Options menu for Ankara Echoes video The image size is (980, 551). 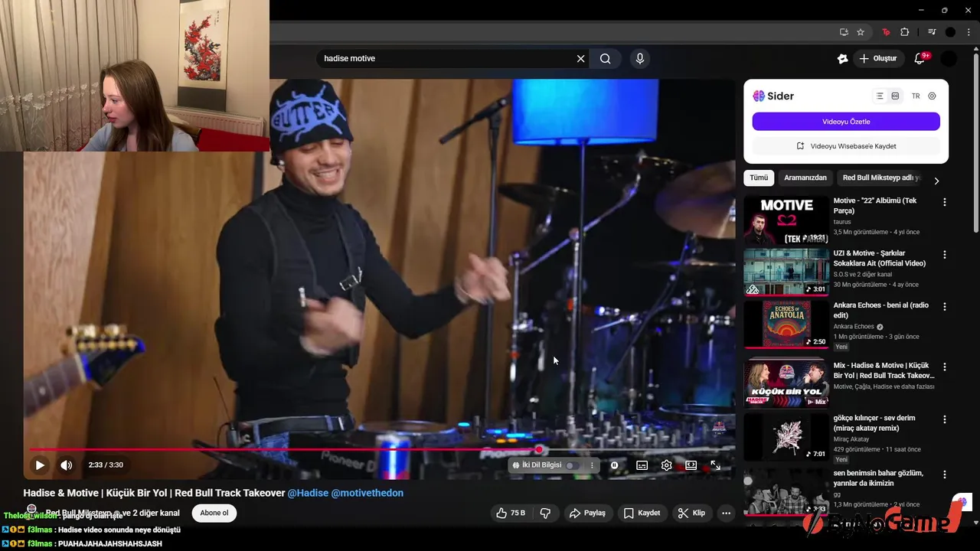(x=945, y=306)
